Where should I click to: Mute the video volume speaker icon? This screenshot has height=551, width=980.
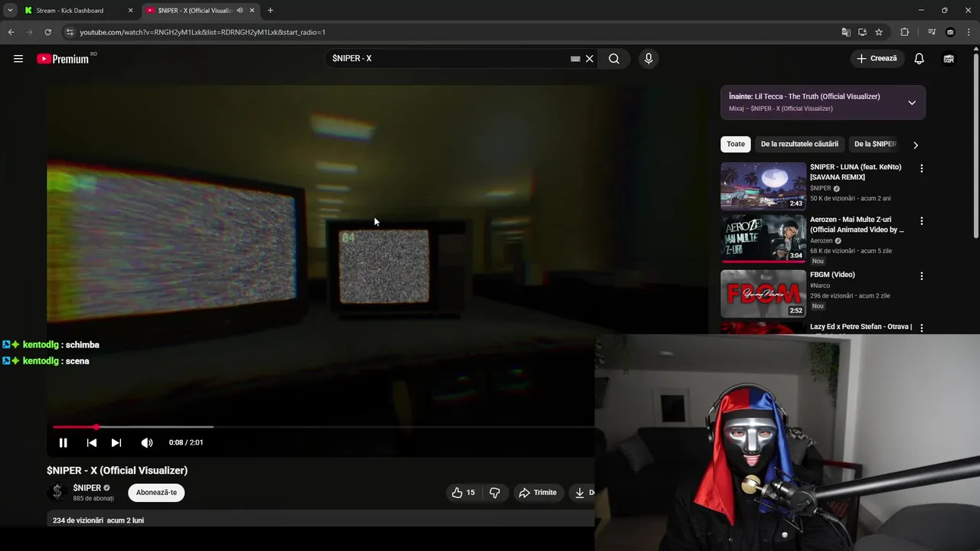pyautogui.click(x=147, y=442)
